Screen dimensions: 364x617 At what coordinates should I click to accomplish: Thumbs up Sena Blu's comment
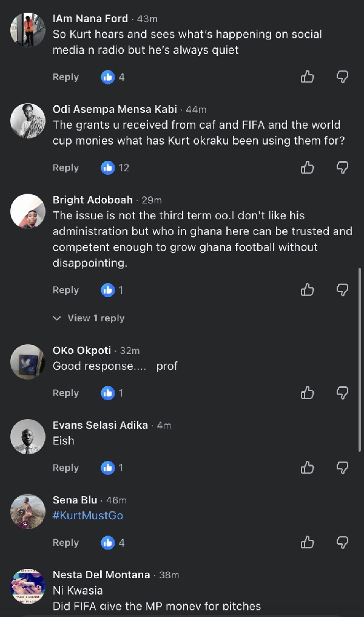click(308, 543)
